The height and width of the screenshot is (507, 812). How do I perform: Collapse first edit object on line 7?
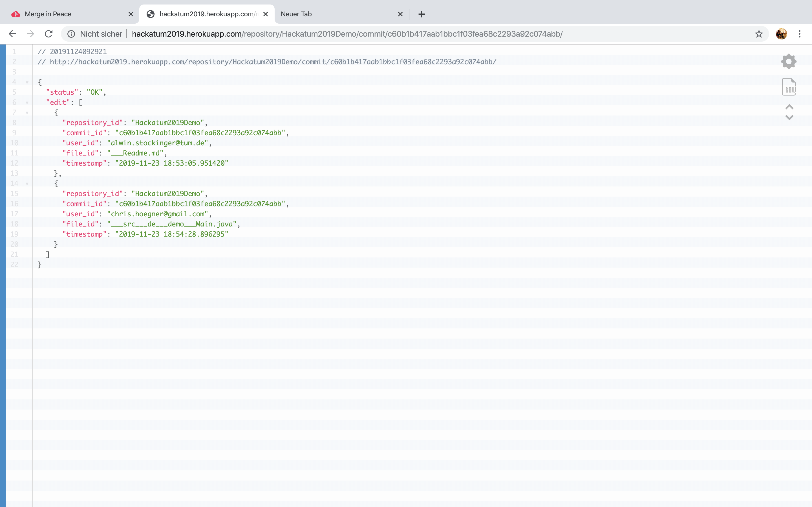pyautogui.click(x=27, y=113)
